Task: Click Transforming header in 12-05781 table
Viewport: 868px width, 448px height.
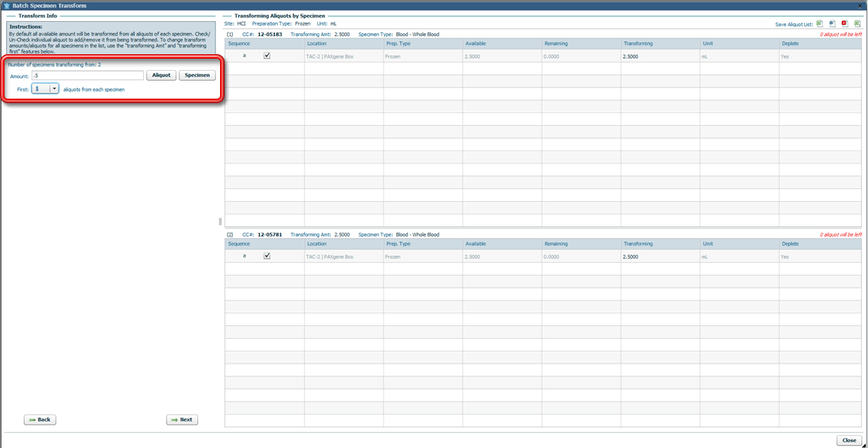Action: click(660, 244)
